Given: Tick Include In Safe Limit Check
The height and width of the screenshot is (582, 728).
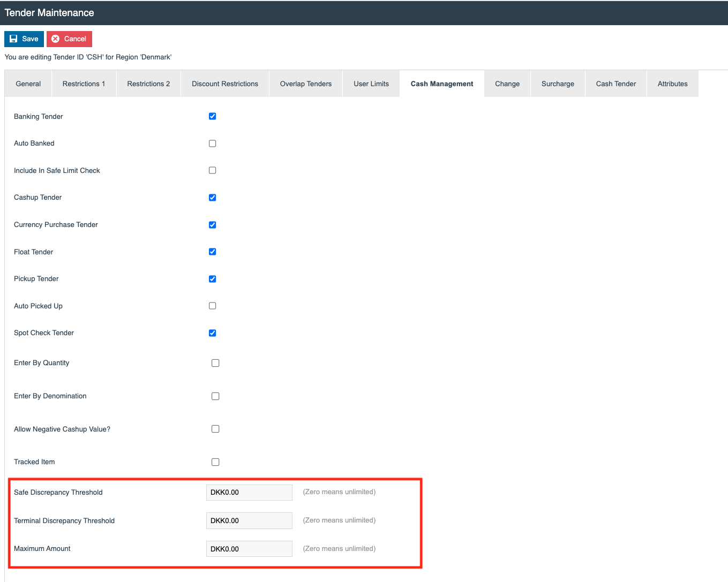Looking at the screenshot, I should pyautogui.click(x=213, y=170).
